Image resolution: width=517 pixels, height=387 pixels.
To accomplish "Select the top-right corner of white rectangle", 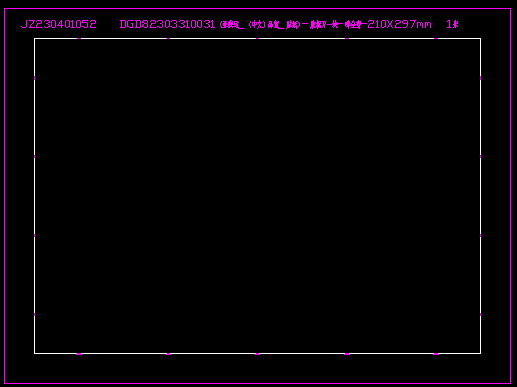I will click(x=480, y=39).
